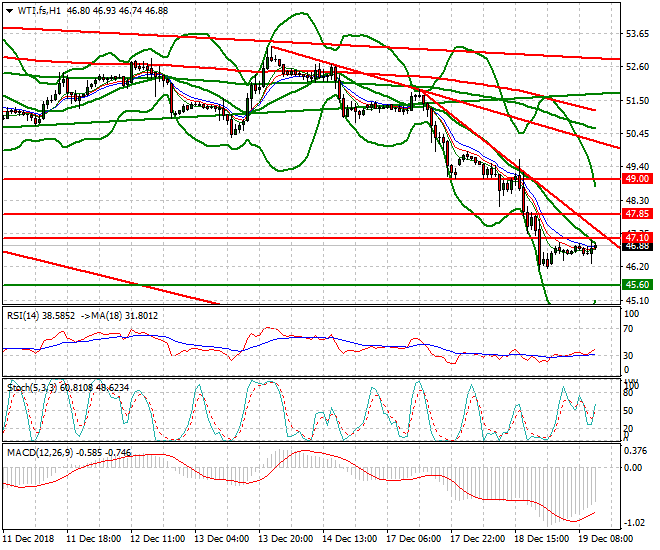Image resolution: width=660 pixels, height=550 pixels.
Task: Click the MACD scale value 0.376
Action: (x=636, y=451)
